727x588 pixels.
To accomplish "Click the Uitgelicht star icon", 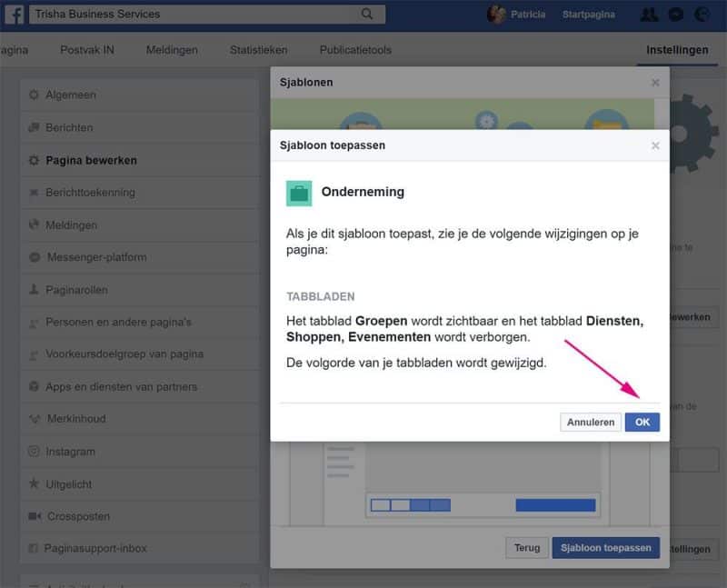I will click(34, 483).
